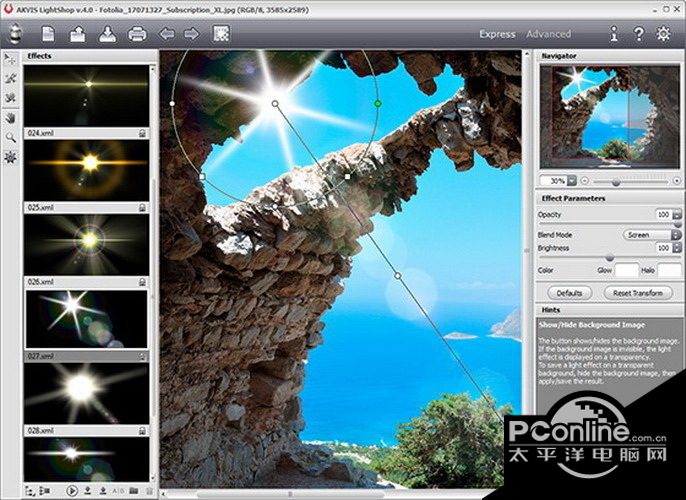
Task: Click the green rotation handle on the flare circle
Action: 378,104
